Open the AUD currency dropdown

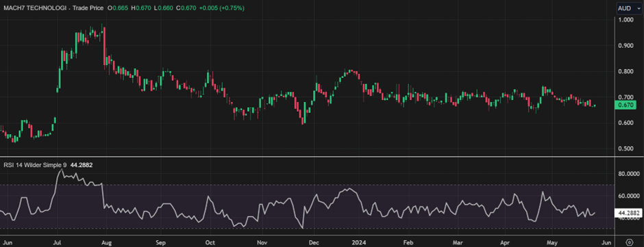click(x=628, y=8)
